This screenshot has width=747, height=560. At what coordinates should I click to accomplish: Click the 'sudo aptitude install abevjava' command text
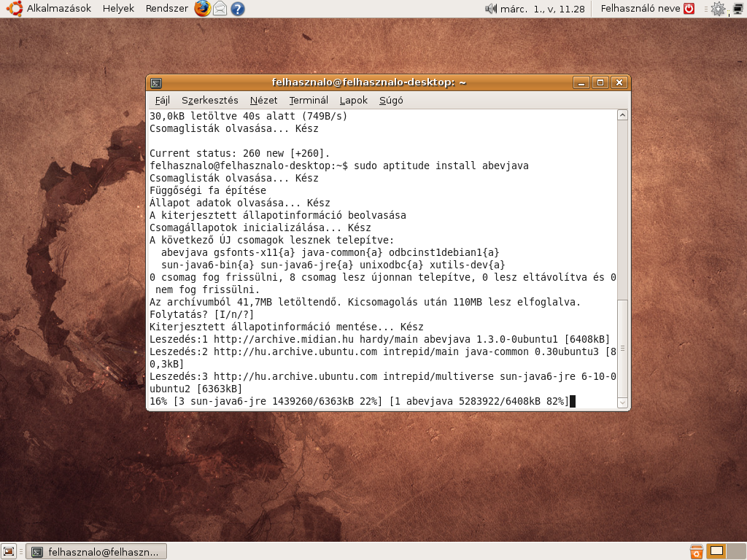click(x=441, y=166)
